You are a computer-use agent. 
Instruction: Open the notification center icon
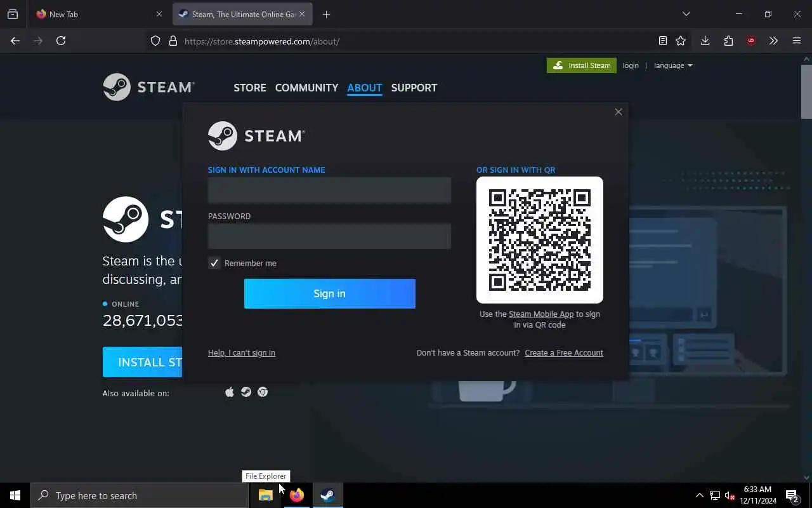coord(792,495)
